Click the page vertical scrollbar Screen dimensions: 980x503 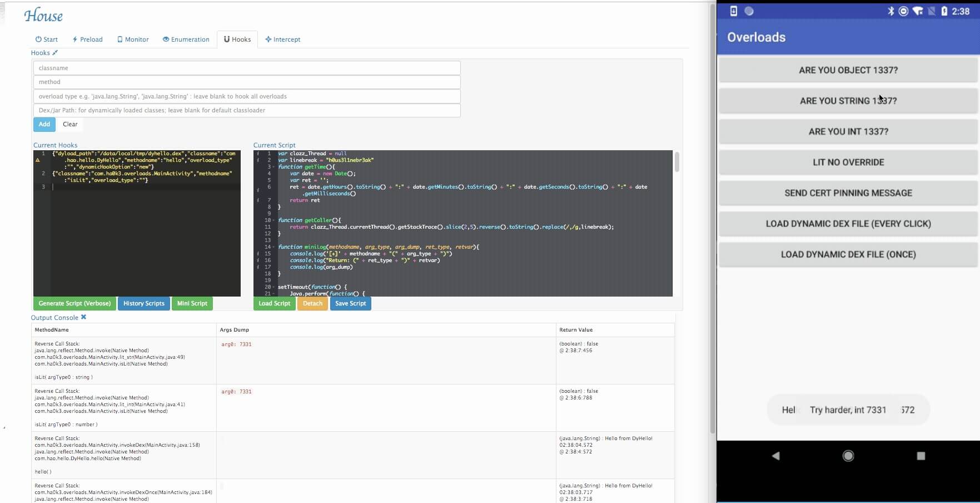click(713, 219)
